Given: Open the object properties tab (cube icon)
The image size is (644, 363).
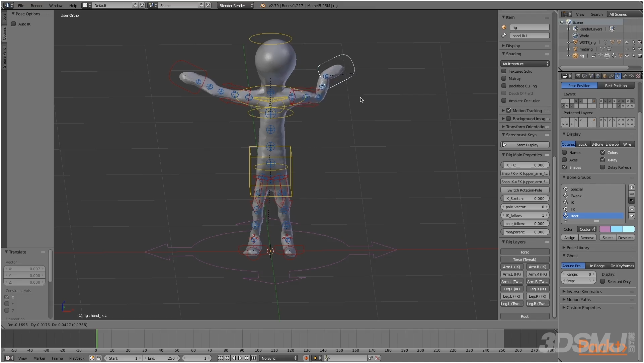Looking at the screenshot, I should click(x=605, y=76).
